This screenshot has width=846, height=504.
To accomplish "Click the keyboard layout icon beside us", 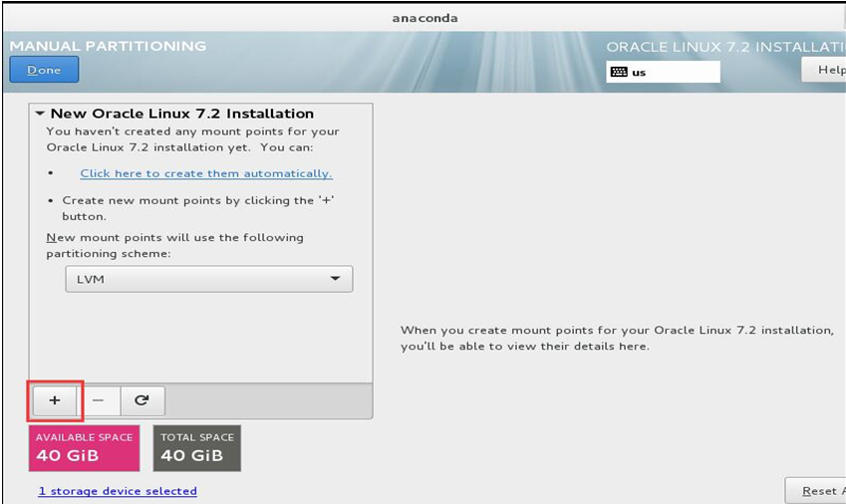I will [619, 73].
